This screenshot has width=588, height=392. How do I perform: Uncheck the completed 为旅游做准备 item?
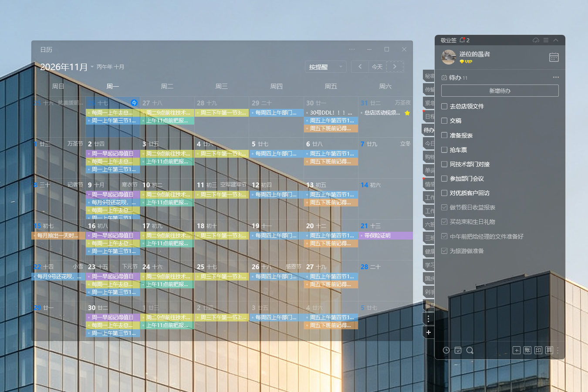[x=444, y=251]
